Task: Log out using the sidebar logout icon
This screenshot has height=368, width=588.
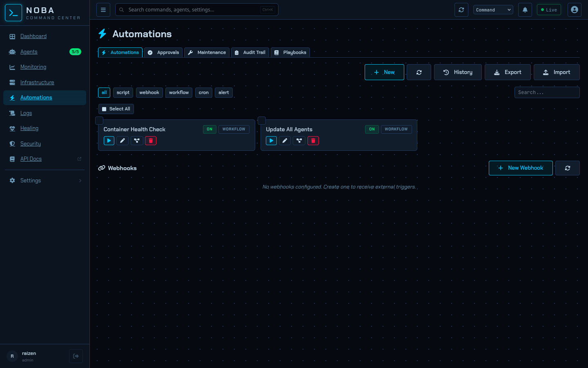Action: point(76,356)
